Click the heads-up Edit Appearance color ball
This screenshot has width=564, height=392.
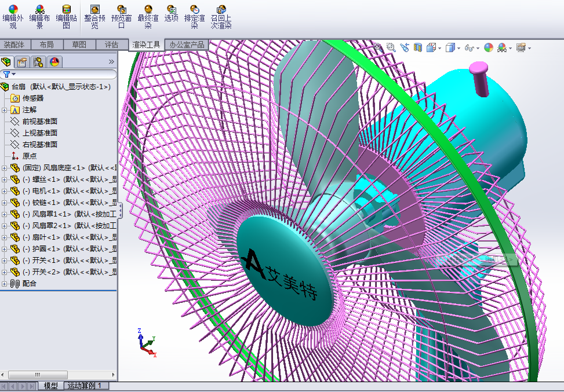click(x=489, y=47)
